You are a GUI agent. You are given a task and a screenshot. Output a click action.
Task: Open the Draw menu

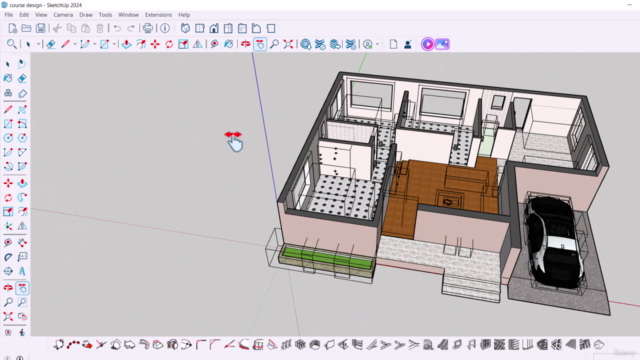click(86, 15)
